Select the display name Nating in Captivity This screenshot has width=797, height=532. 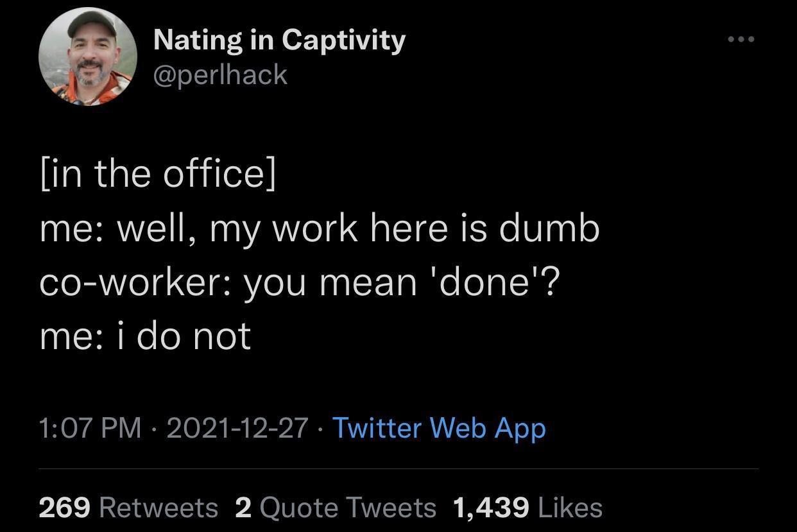pos(279,39)
